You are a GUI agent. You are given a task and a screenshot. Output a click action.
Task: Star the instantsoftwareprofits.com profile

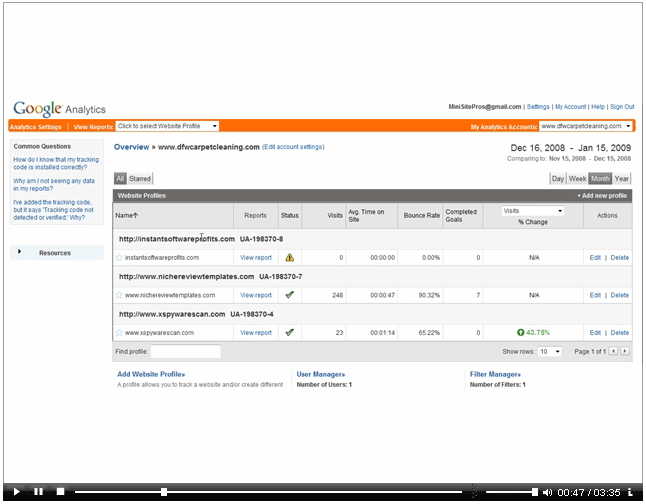(x=119, y=258)
